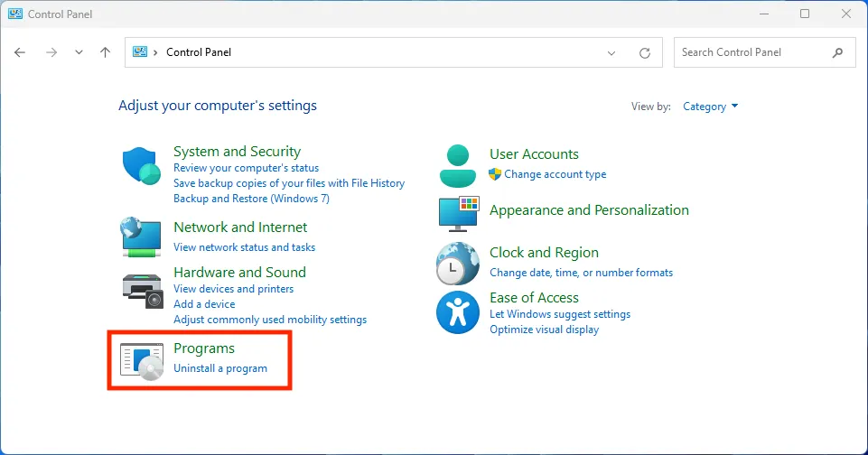Open Backup and Restore (Windows 7)
Image resolution: width=868 pixels, height=455 pixels.
[251, 199]
